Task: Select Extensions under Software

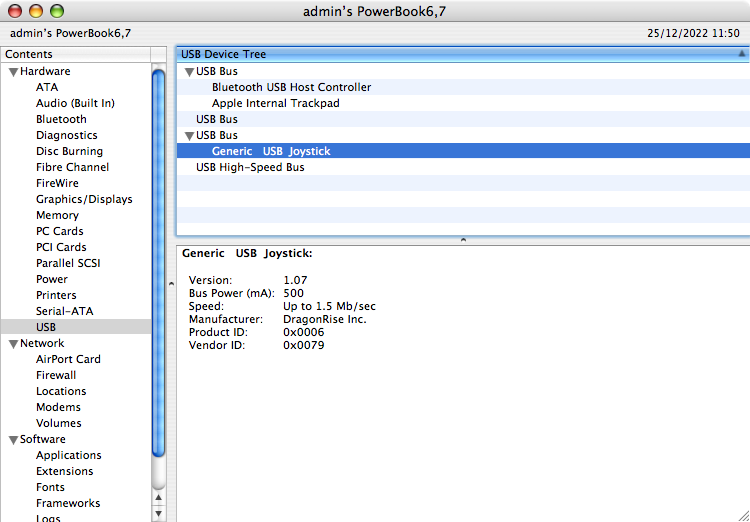Action: (65, 471)
